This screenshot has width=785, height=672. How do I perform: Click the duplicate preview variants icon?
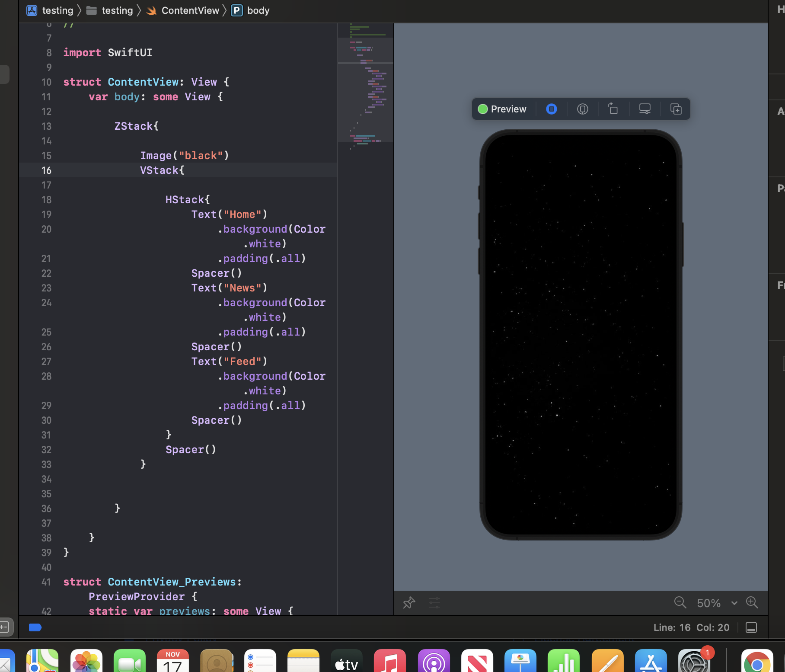click(676, 109)
